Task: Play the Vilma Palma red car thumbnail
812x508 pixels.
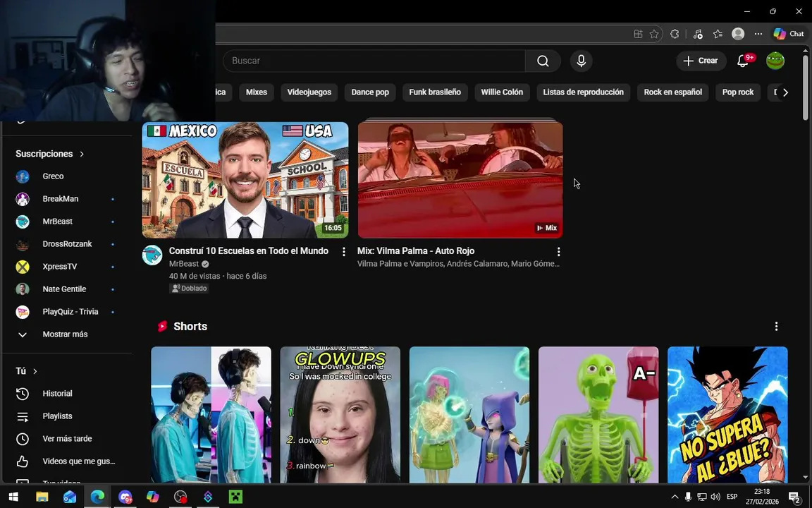Action: [x=460, y=180]
